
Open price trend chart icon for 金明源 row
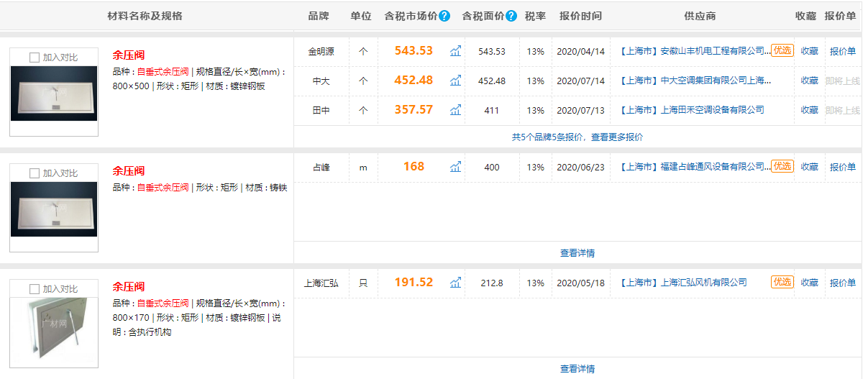[455, 51]
